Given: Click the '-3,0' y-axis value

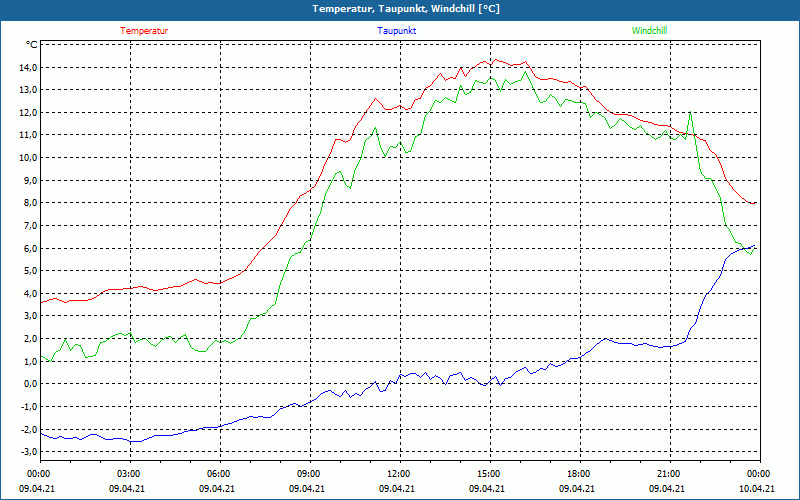Looking at the screenshot, I should coord(29,452).
